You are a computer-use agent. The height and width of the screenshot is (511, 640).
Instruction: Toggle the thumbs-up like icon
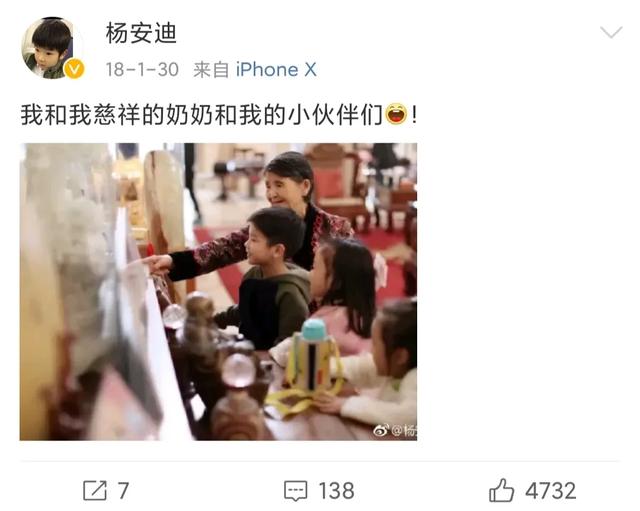[x=501, y=490]
